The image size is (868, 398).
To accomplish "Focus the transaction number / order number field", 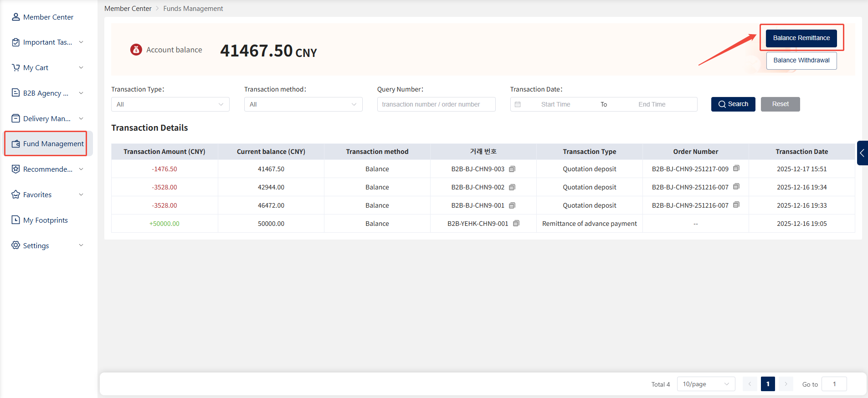I will pos(436,104).
